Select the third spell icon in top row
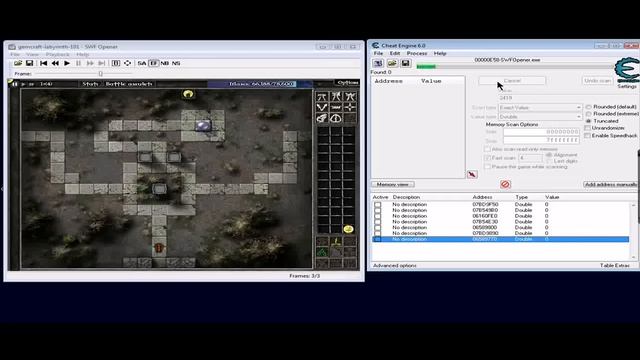This screenshot has height=360, width=640. 350,96
